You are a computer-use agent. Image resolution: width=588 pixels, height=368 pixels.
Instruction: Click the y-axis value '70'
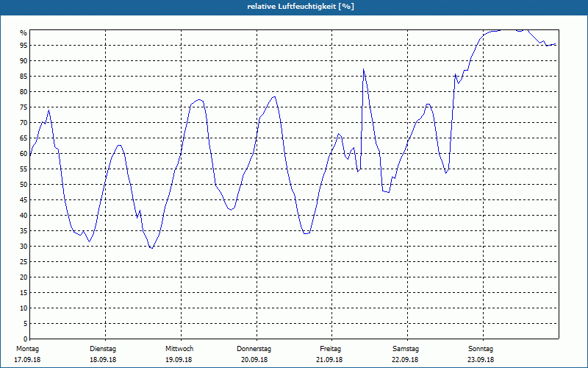coord(24,123)
